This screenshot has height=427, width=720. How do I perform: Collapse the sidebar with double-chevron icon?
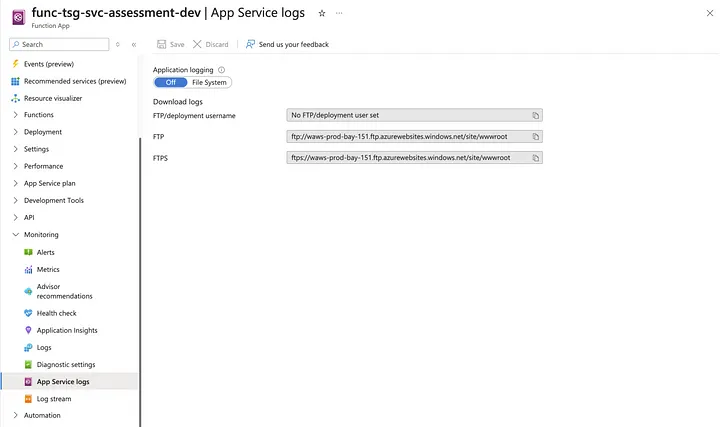coord(134,45)
